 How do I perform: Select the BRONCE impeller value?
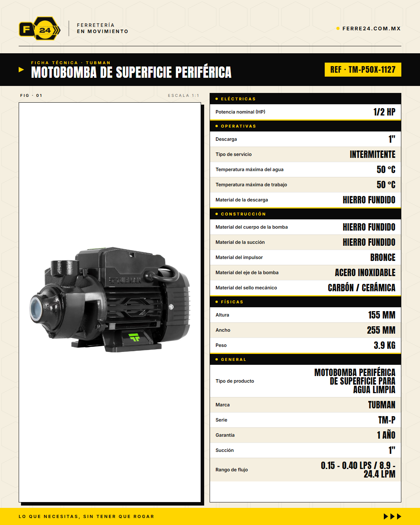click(383, 257)
